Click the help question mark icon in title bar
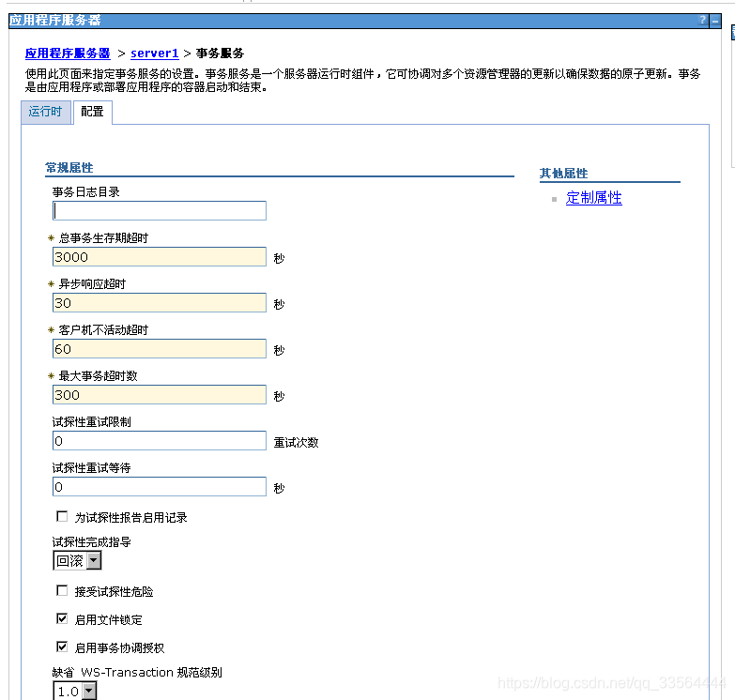 [x=702, y=20]
